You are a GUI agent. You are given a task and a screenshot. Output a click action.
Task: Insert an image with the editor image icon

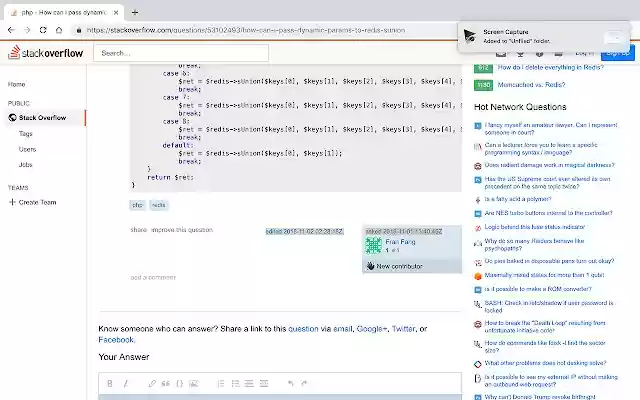[x=193, y=383]
